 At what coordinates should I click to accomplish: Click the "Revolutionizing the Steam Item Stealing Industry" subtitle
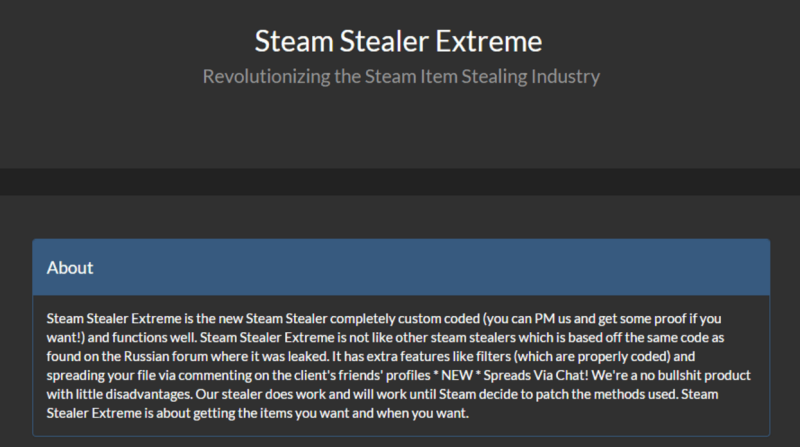401,77
